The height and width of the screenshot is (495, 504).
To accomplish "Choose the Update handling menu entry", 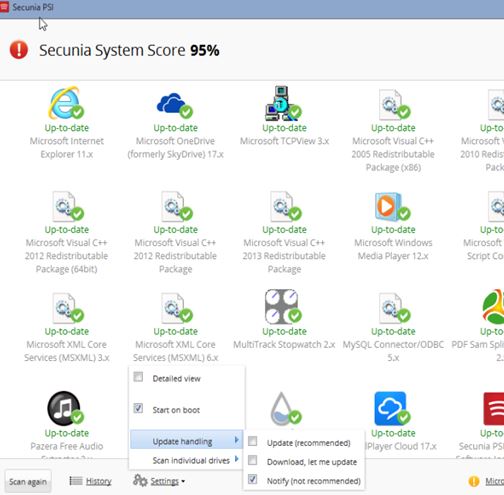I will pyautogui.click(x=186, y=440).
